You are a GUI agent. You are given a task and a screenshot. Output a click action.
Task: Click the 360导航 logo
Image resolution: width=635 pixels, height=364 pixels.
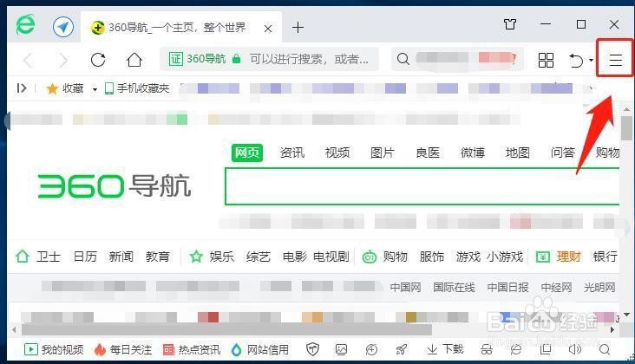pos(115,186)
